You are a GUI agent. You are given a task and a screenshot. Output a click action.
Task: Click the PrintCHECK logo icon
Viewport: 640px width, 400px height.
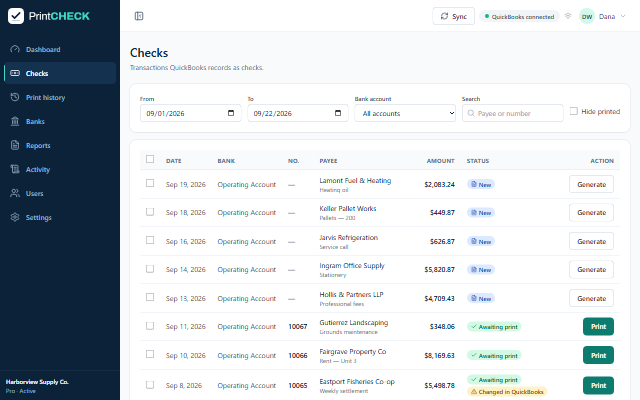(x=16, y=16)
